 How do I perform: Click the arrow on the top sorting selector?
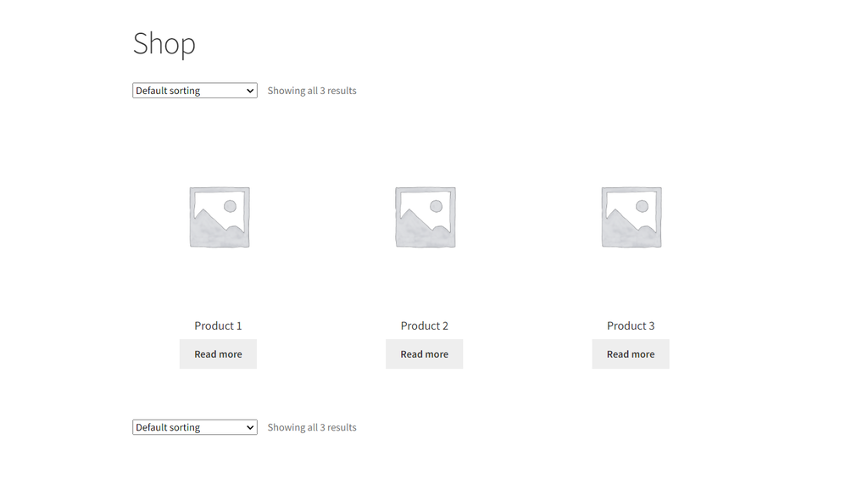[250, 90]
